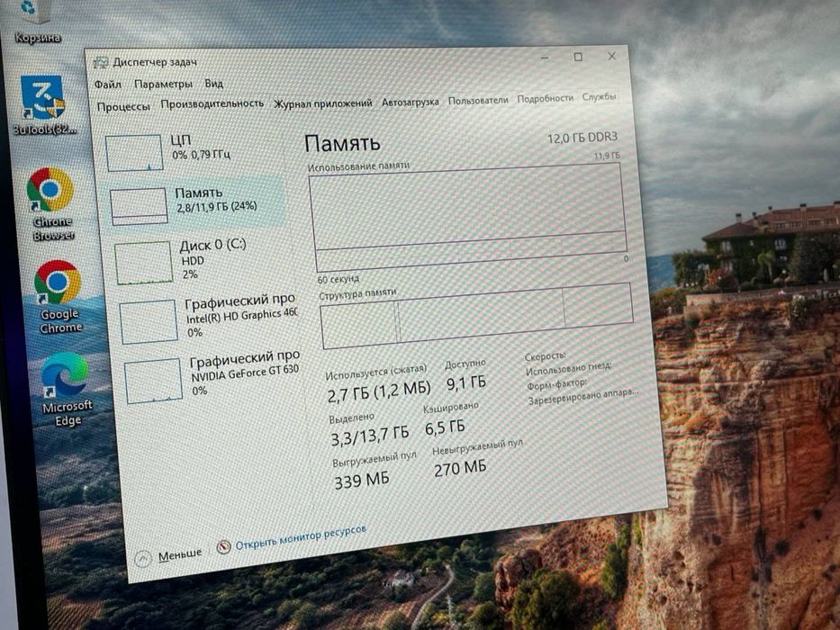Click the 270 МБ non-paged pool value

[x=460, y=469]
